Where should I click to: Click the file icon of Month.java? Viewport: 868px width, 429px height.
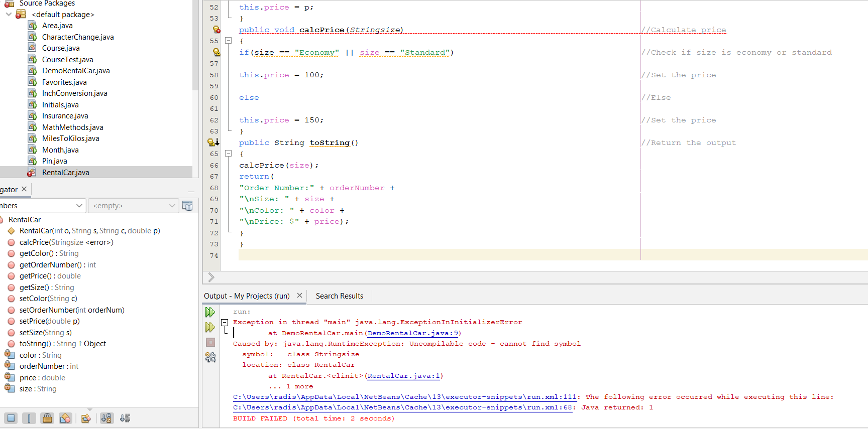point(33,150)
